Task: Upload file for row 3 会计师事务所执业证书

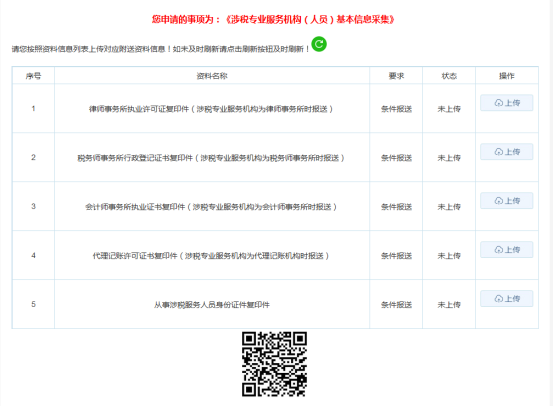Action: pos(506,201)
